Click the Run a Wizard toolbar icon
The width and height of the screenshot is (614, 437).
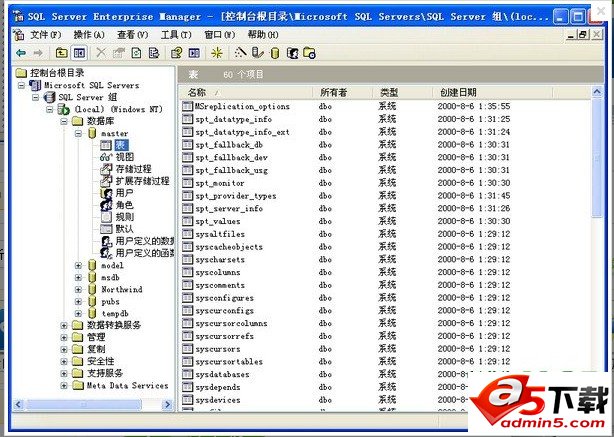point(240,52)
